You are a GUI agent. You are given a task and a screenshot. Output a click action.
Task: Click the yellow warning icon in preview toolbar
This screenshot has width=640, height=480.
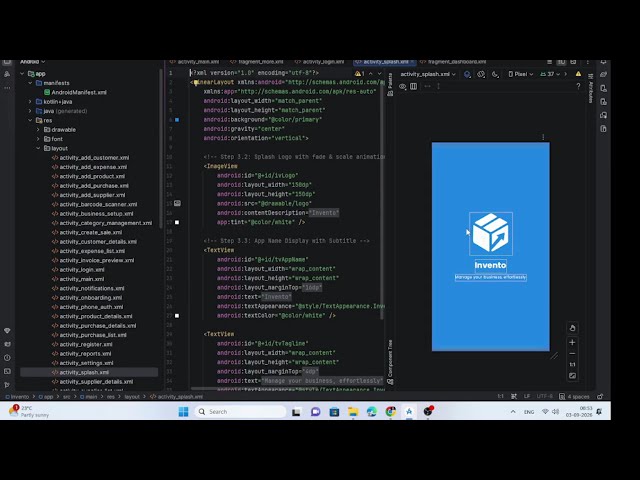pos(578,74)
